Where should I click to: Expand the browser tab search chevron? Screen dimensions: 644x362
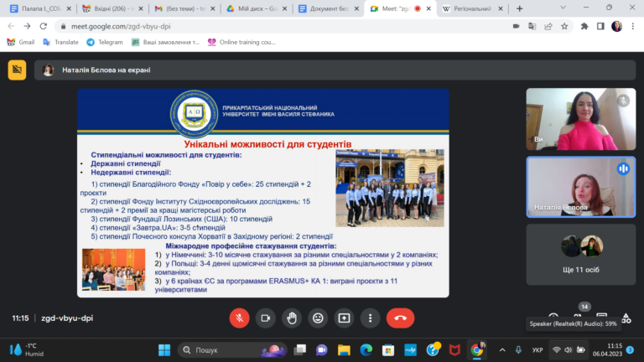[563, 8]
